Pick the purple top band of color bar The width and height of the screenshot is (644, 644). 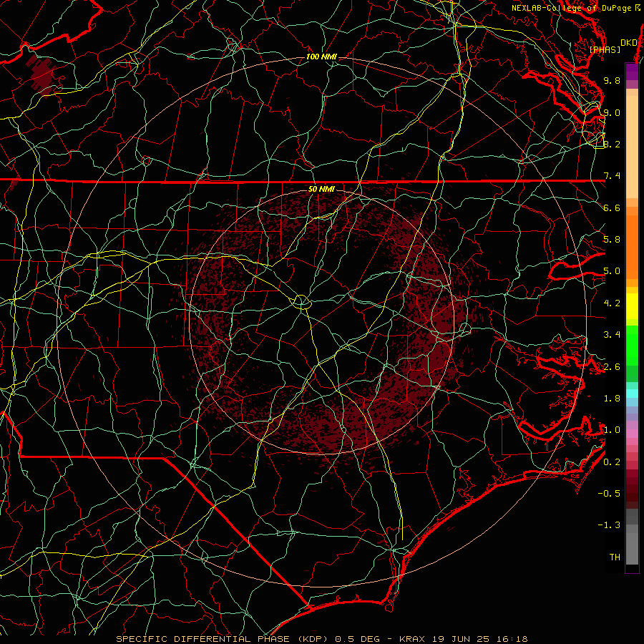pyautogui.click(x=632, y=72)
